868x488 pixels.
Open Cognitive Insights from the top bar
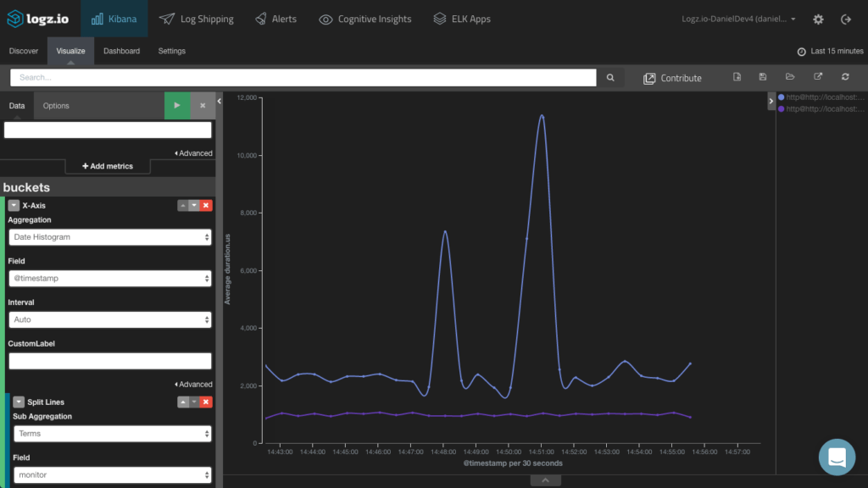[365, 18]
